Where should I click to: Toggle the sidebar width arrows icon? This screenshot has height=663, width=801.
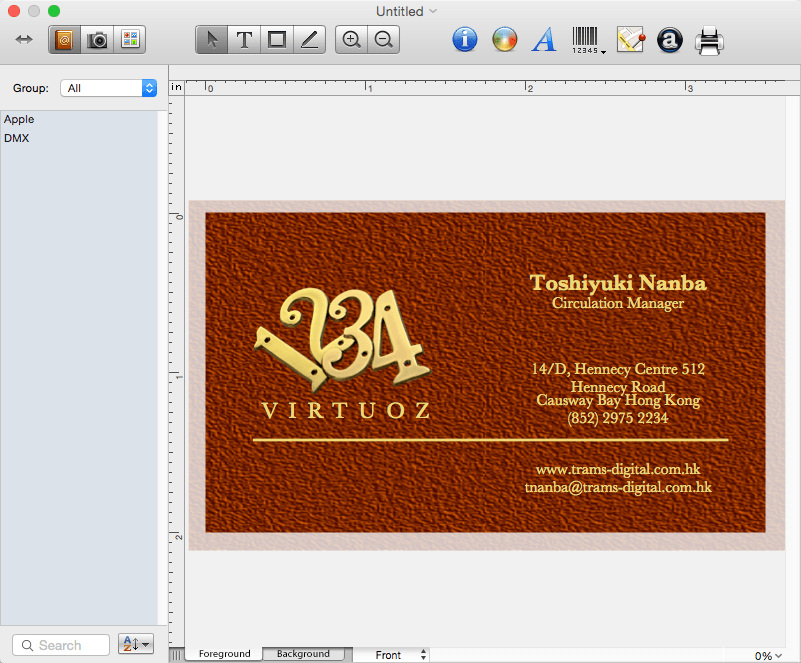coord(24,39)
